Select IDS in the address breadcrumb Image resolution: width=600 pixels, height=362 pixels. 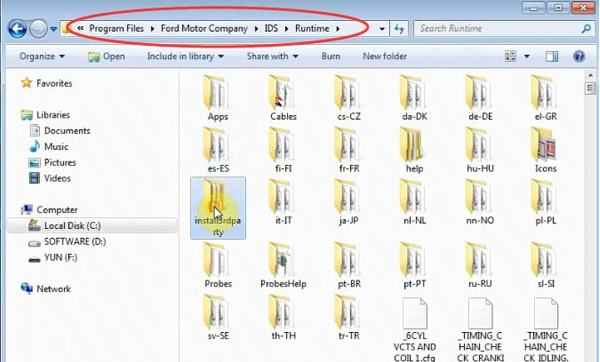(x=271, y=28)
